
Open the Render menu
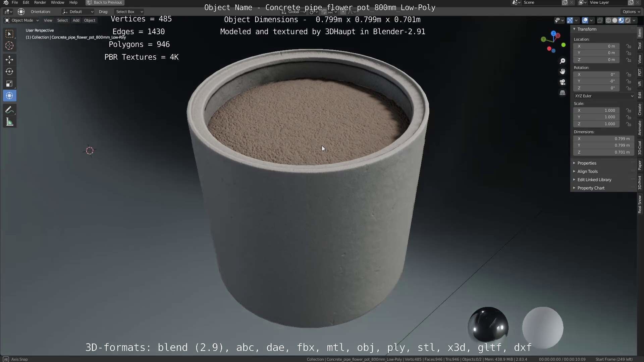point(40,2)
